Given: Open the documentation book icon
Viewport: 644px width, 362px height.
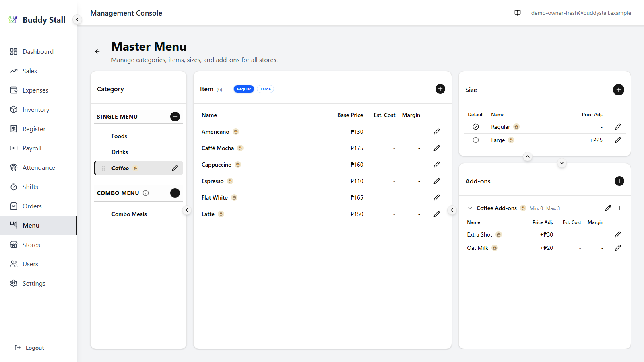Looking at the screenshot, I should click(518, 13).
